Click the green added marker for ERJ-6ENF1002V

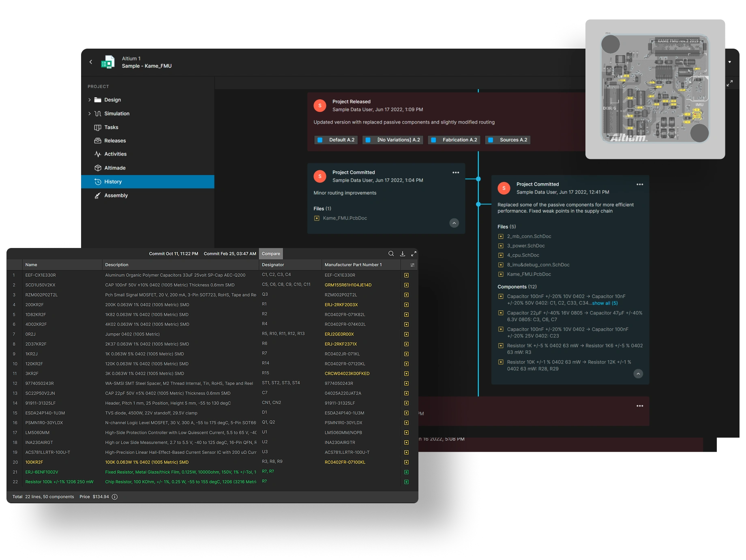tap(406, 472)
